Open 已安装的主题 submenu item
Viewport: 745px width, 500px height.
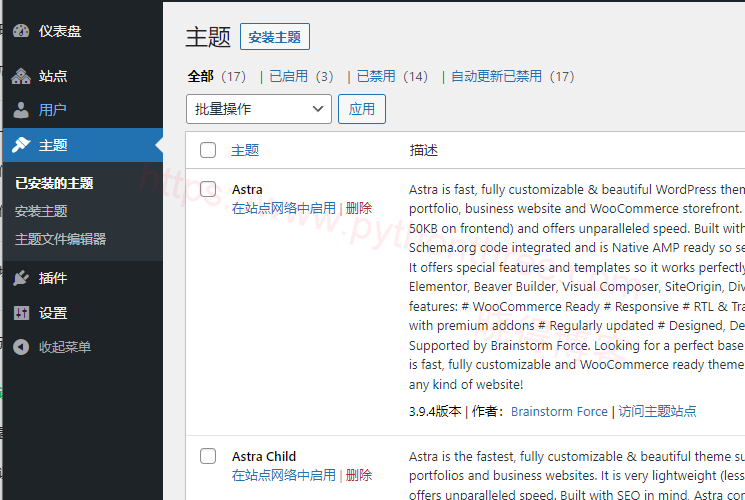pyautogui.click(x=54, y=183)
